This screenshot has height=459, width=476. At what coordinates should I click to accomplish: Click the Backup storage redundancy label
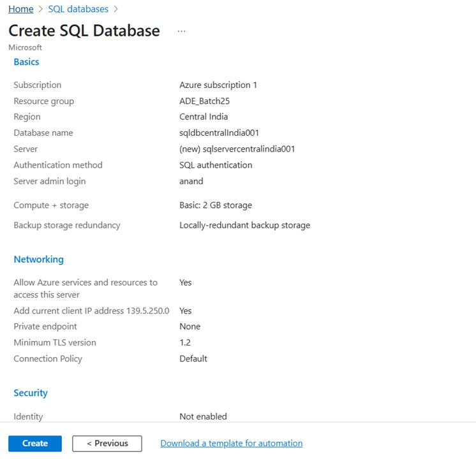click(x=67, y=226)
